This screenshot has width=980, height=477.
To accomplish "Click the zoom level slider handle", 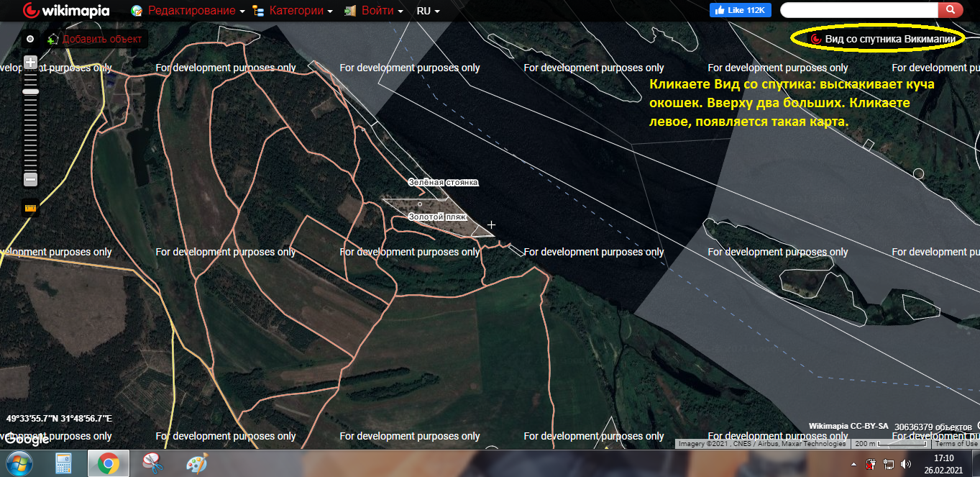I will click(31, 91).
